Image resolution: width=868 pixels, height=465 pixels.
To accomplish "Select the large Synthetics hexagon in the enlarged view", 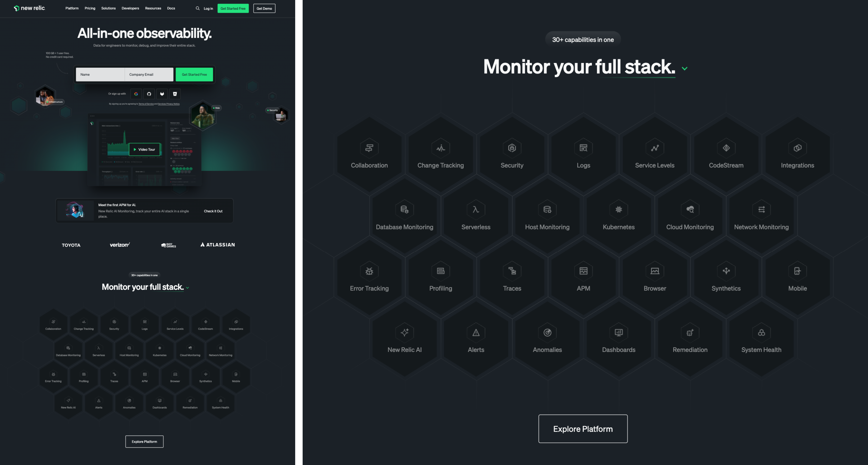I will coord(726,277).
